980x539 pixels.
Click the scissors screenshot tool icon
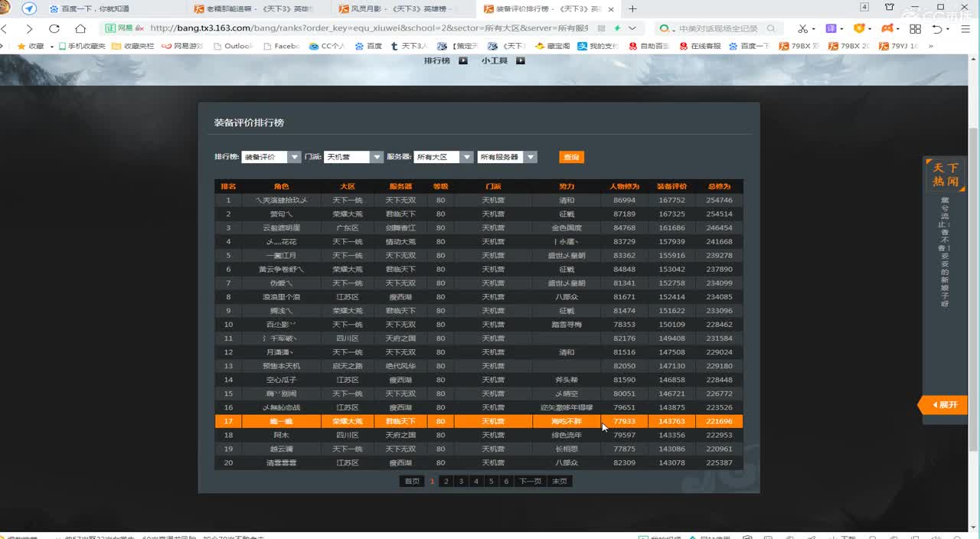pos(802,28)
